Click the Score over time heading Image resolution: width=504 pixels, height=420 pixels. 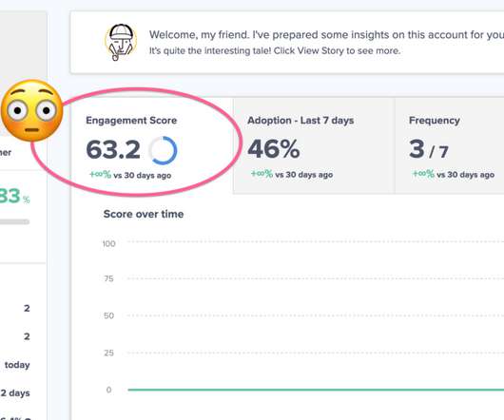tap(144, 214)
